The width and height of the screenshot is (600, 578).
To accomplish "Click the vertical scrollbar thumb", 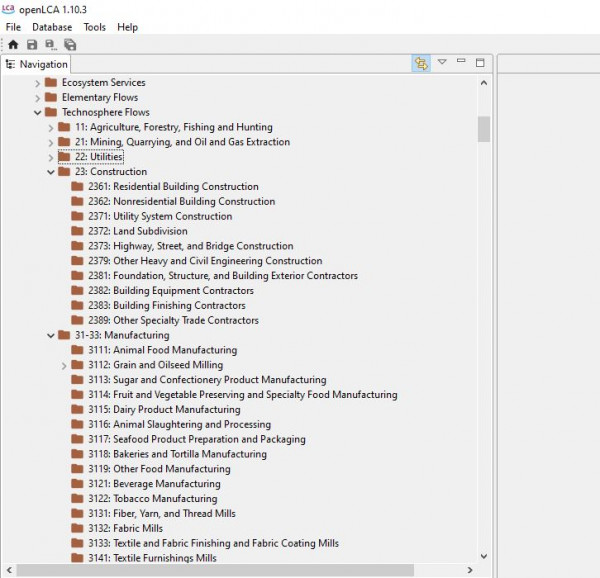I will click(x=484, y=129).
